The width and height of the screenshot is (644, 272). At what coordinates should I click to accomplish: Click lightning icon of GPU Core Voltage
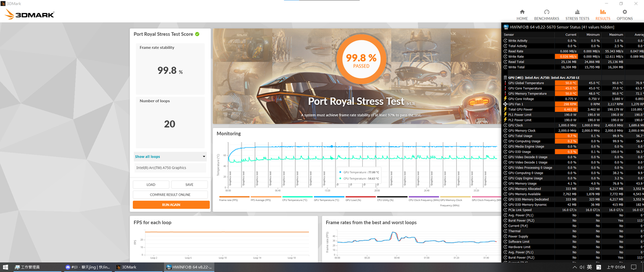click(505, 99)
